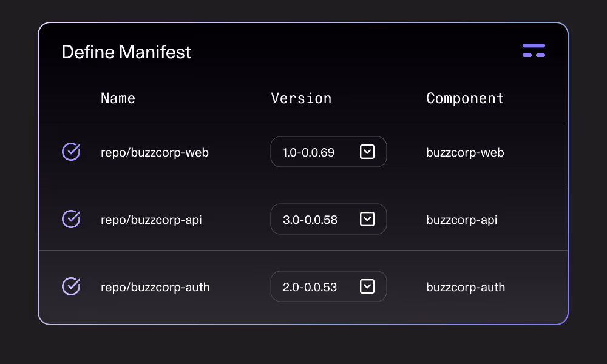Click the verified checkmark icon for repo/buzzcorp-web

point(71,152)
